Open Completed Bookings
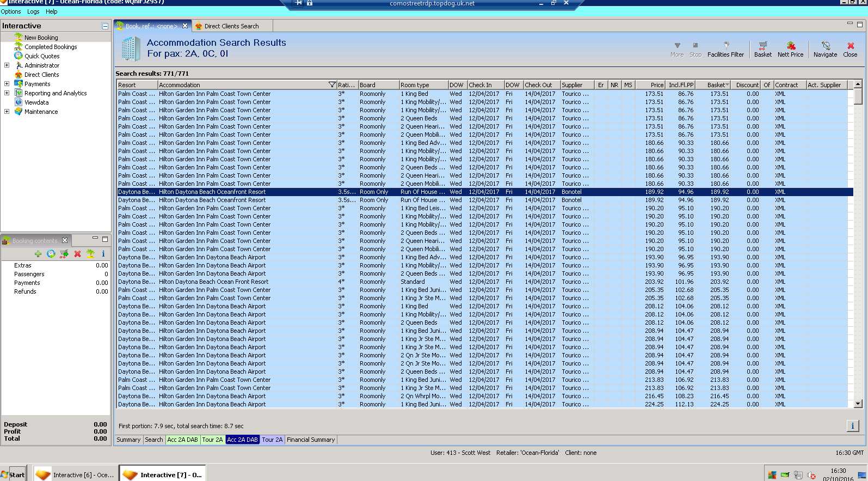 [51, 47]
